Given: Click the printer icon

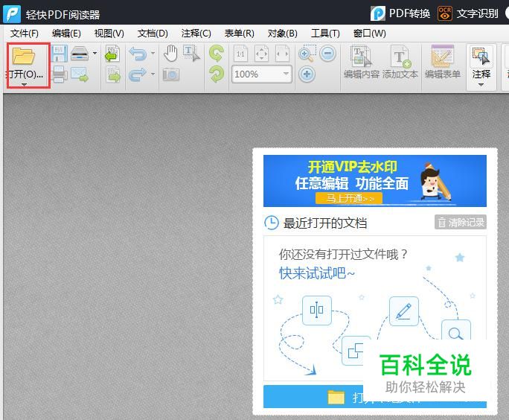Looking at the screenshot, I should tap(60, 74).
